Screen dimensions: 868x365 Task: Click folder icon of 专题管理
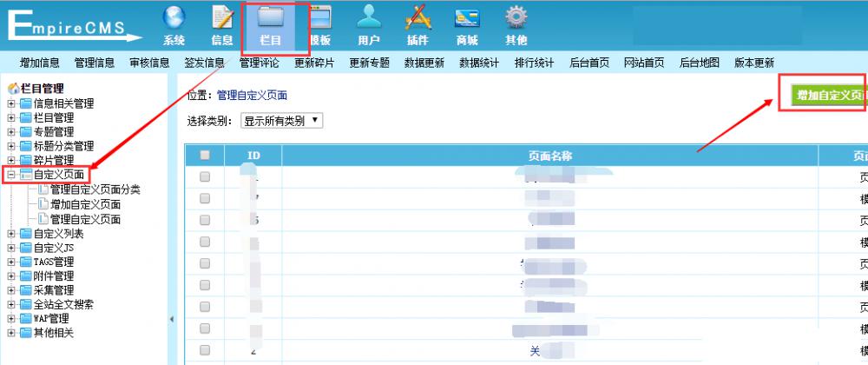tap(26, 132)
